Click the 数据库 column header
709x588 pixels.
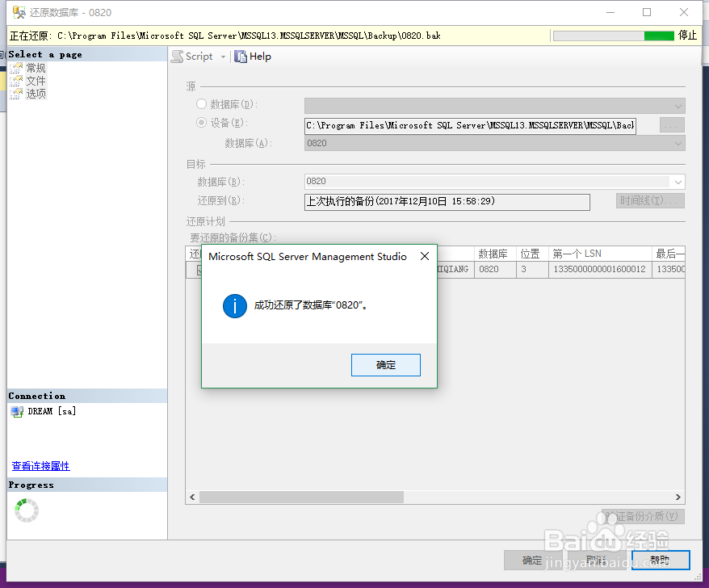495,254
